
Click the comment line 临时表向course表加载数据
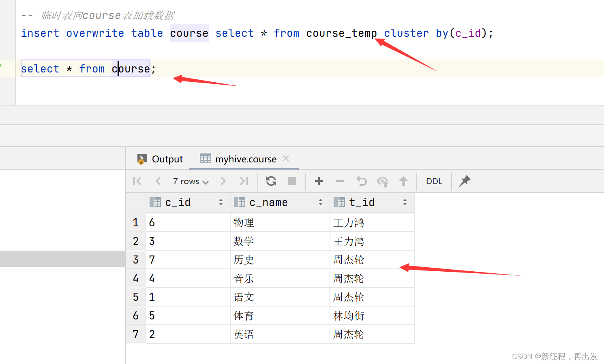click(x=98, y=15)
